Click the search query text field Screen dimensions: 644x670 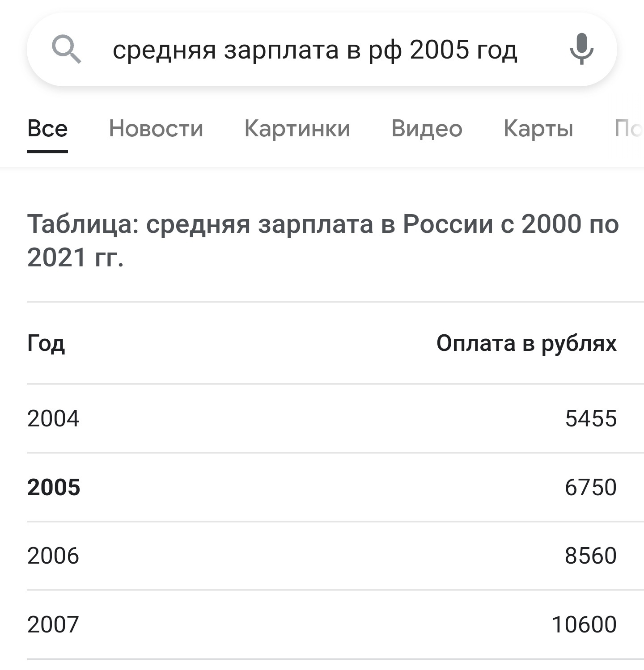pyautogui.click(x=315, y=50)
